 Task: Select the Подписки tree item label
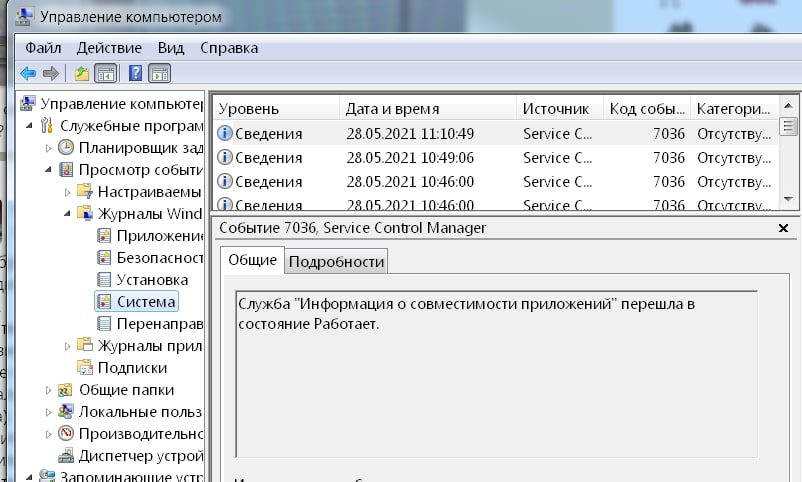coord(132,368)
